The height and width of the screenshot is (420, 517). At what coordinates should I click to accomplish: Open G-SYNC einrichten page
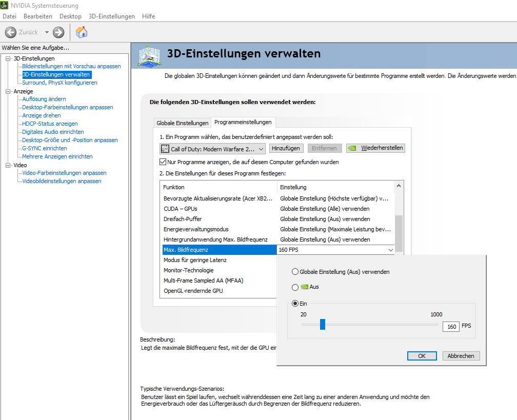45,148
